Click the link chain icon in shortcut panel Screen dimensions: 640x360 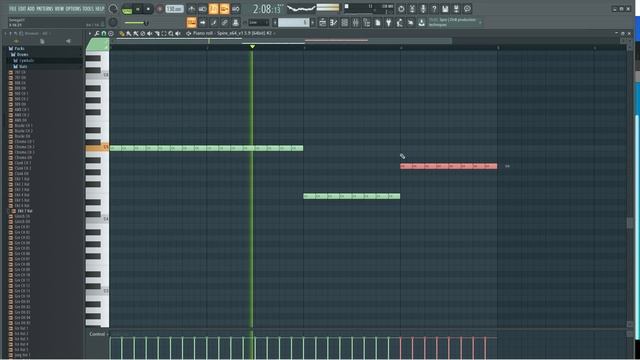point(224,23)
